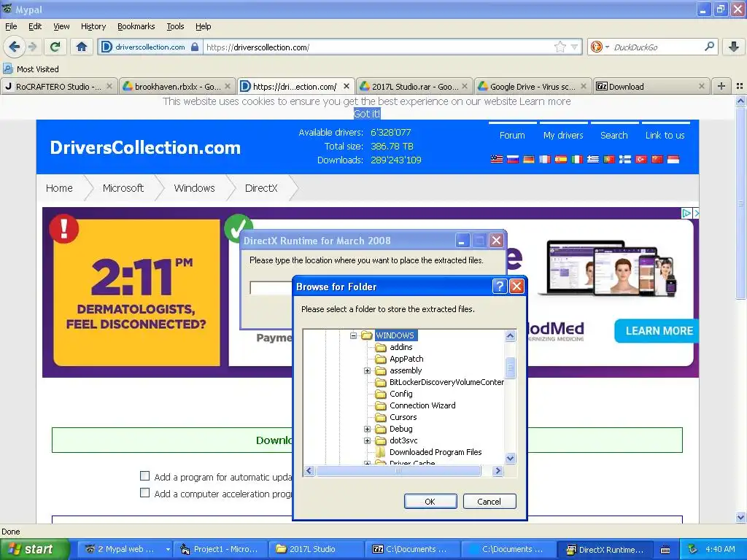Screen dimensions: 747x560
Task: Select the US English flag icon
Action: coord(497,159)
